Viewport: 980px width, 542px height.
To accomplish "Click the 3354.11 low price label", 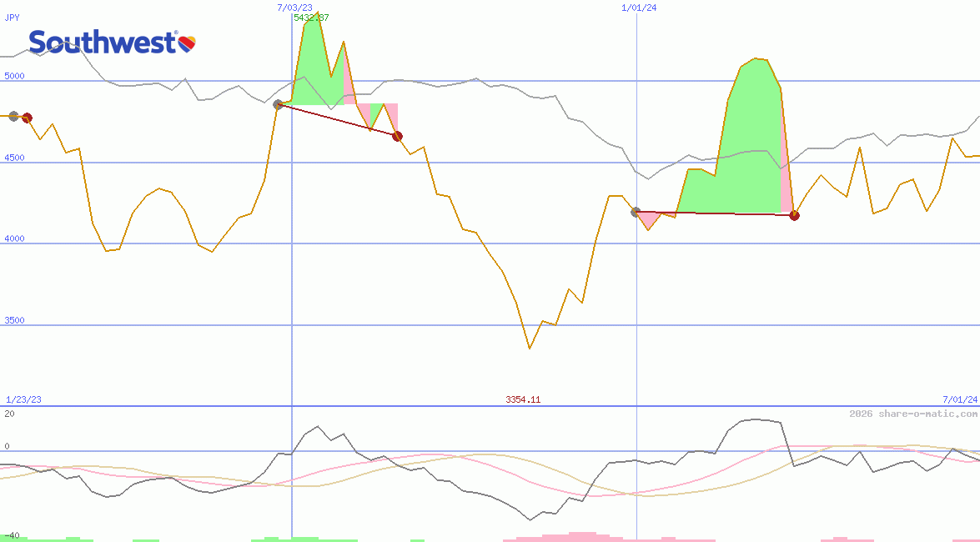I will tap(523, 399).
